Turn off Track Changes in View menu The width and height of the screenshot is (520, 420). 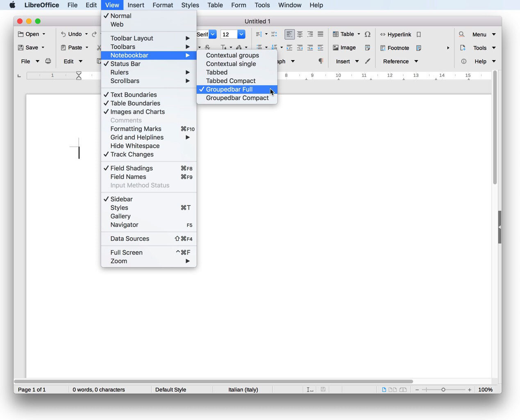point(132,154)
